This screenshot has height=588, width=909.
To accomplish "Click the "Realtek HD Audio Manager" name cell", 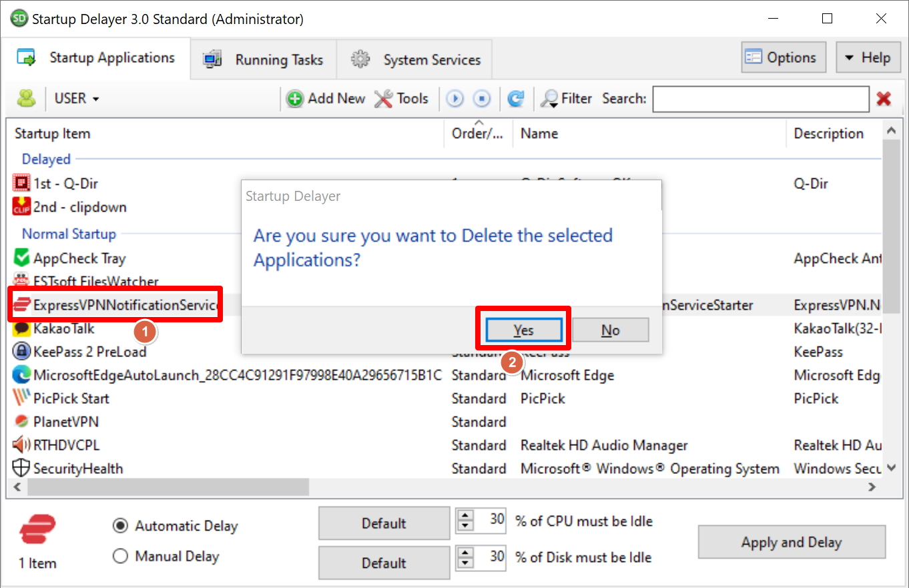I will pyautogui.click(x=604, y=445).
